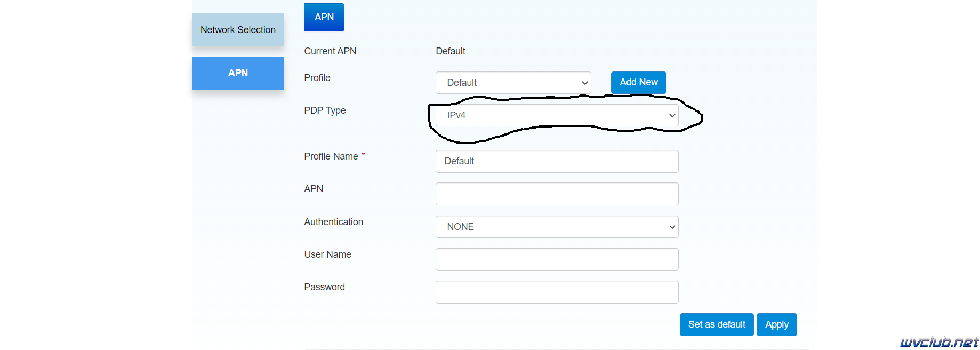The height and width of the screenshot is (350, 980).
Task: Click the Set as default button
Action: [717, 324]
